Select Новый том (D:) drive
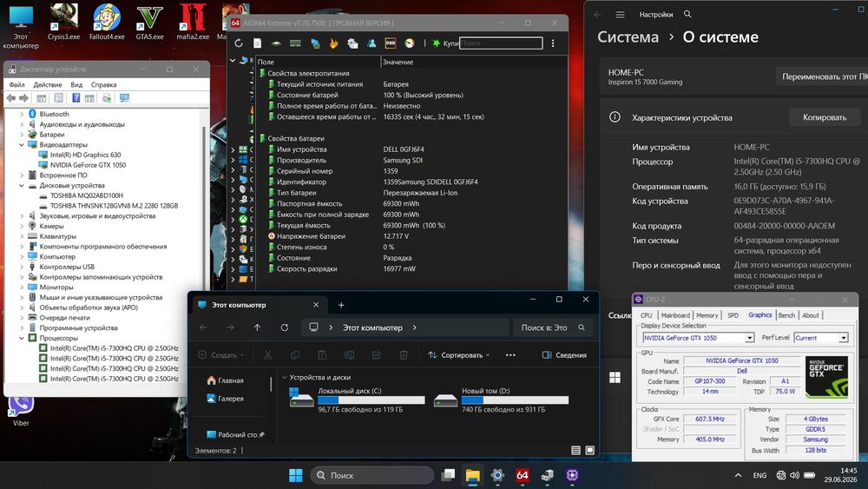The height and width of the screenshot is (489, 868). 502,400
